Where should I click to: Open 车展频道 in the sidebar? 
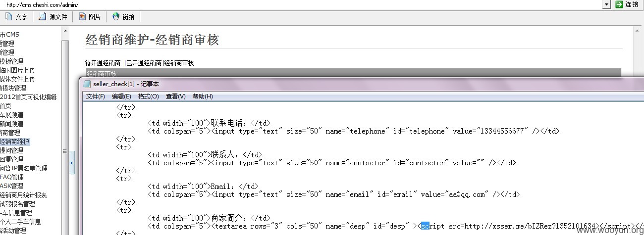[11, 115]
